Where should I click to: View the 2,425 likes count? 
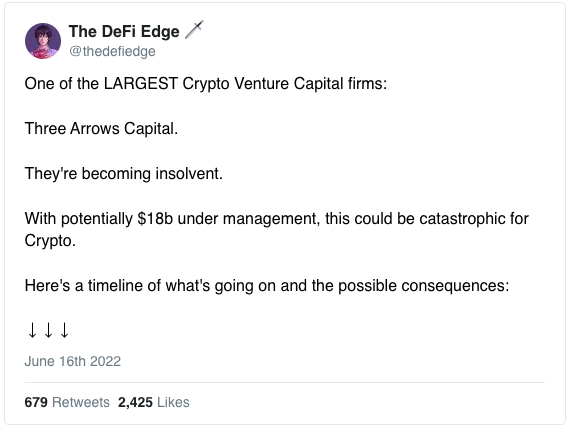click(x=135, y=402)
